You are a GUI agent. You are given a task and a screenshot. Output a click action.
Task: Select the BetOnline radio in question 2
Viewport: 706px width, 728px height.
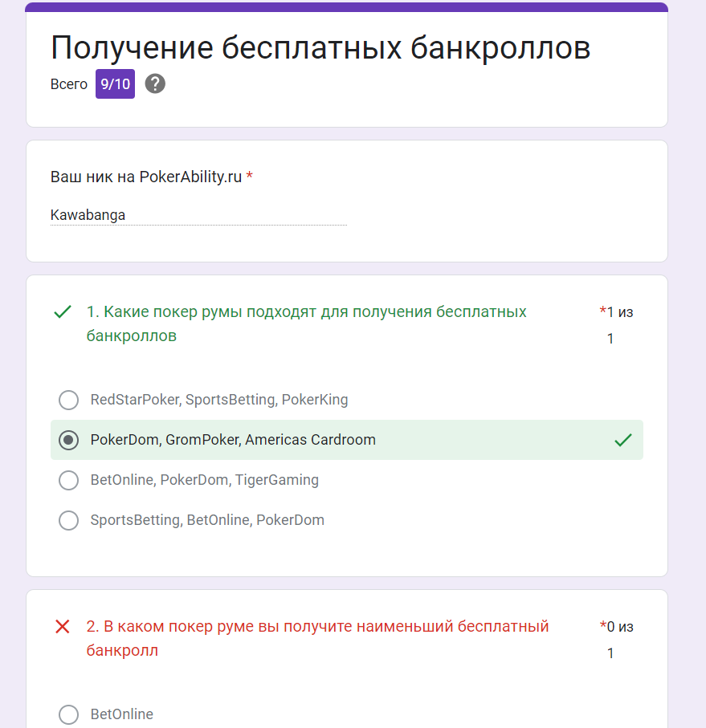click(69, 714)
